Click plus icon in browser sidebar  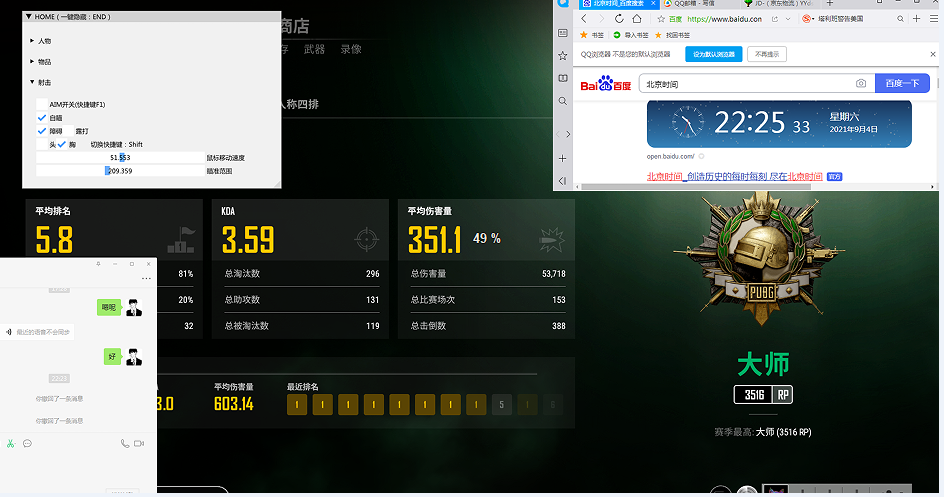(562, 158)
